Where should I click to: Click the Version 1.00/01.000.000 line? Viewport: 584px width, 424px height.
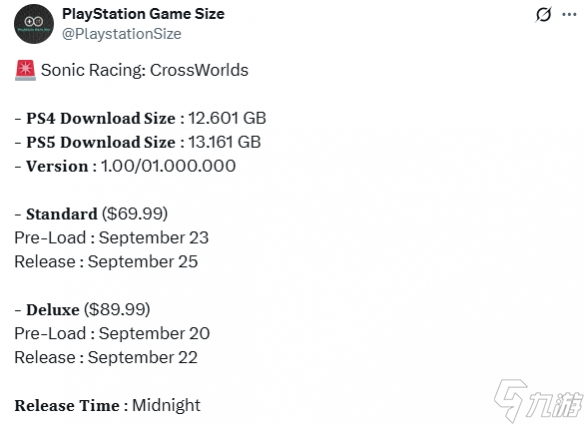tap(125, 166)
